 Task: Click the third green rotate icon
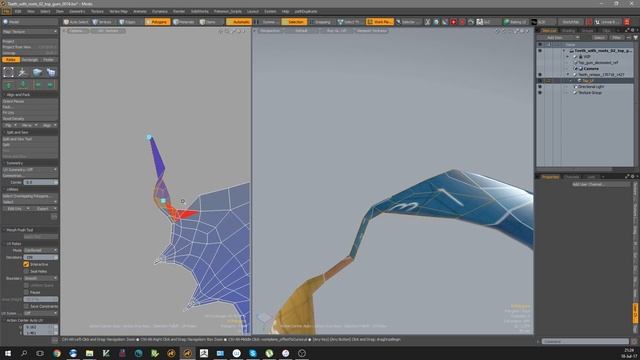38,84
